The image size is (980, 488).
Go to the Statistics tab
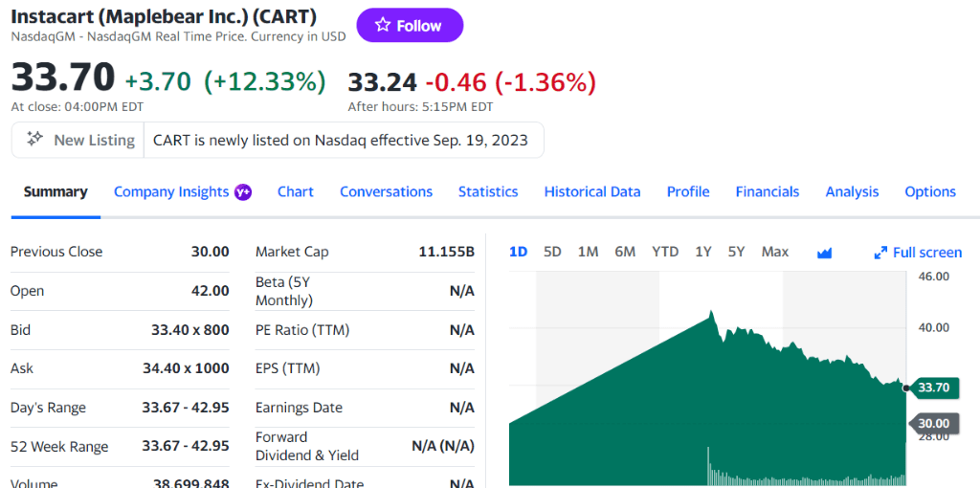point(488,191)
